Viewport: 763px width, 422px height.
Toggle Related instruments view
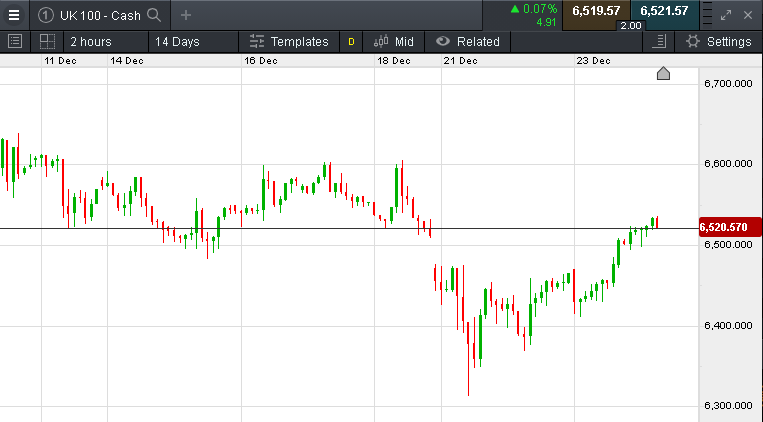point(468,42)
